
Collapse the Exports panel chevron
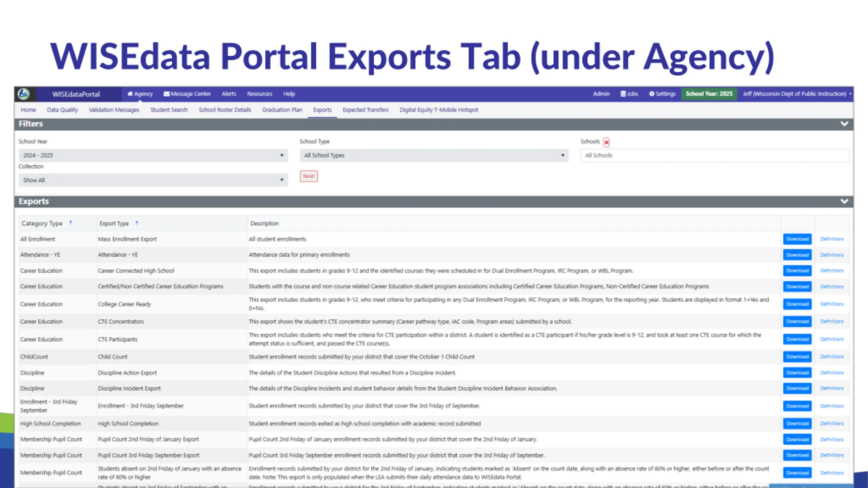[x=844, y=202]
